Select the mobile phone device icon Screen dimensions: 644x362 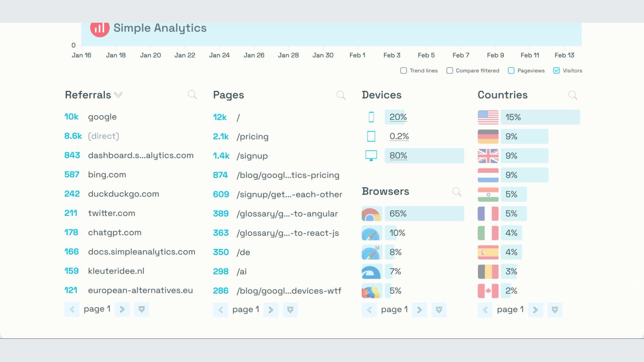pos(371,117)
